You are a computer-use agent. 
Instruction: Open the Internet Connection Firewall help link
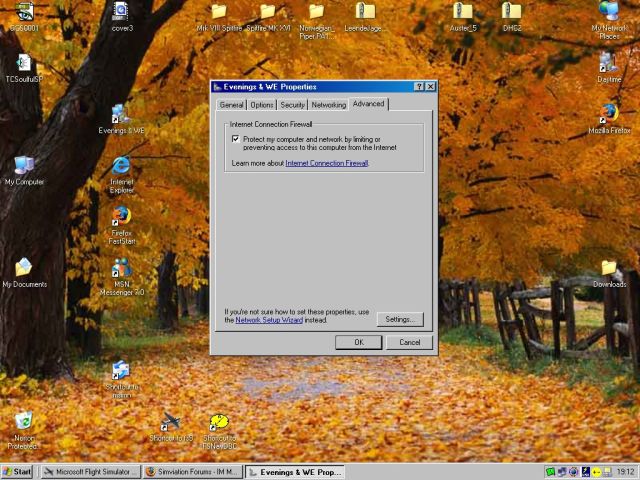[327, 163]
